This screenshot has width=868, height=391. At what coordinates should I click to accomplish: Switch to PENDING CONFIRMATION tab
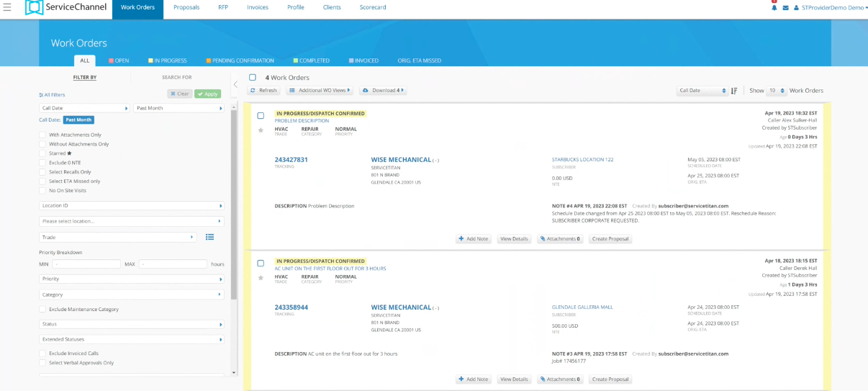pyautogui.click(x=240, y=60)
